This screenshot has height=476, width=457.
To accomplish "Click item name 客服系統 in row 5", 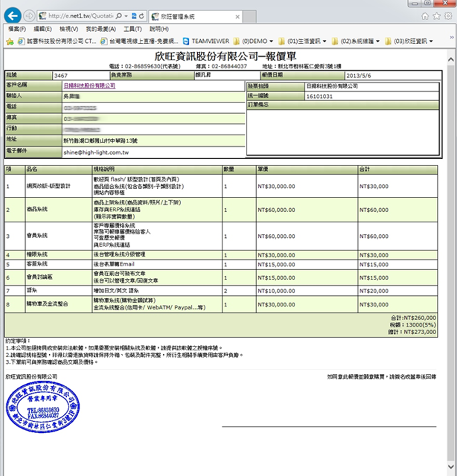I will [x=37, y=264].
